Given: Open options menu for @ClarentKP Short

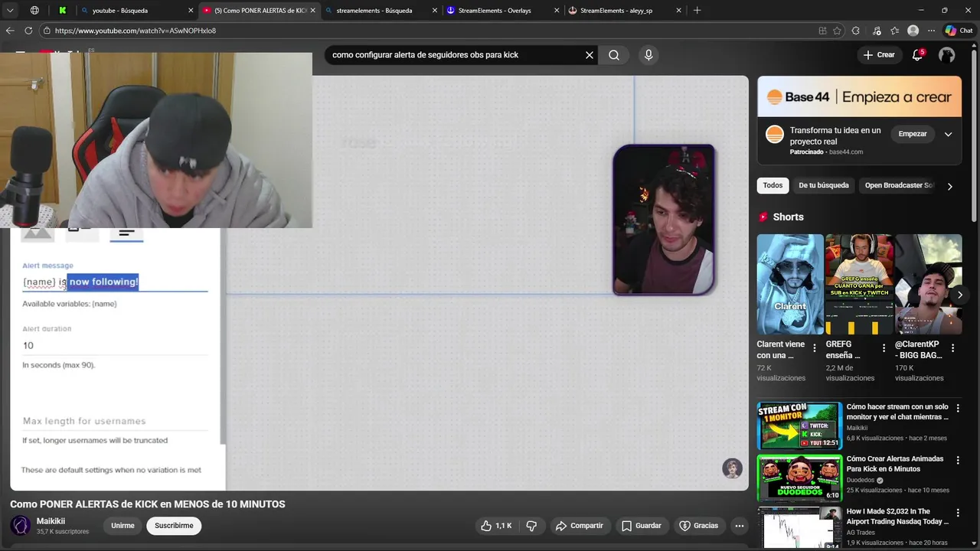Looking at the screenshot, I should 952,348.
